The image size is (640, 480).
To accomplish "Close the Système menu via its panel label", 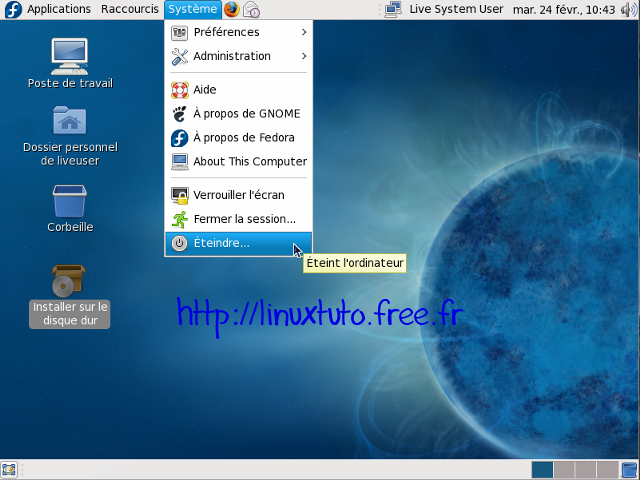I will coord(193,9).
